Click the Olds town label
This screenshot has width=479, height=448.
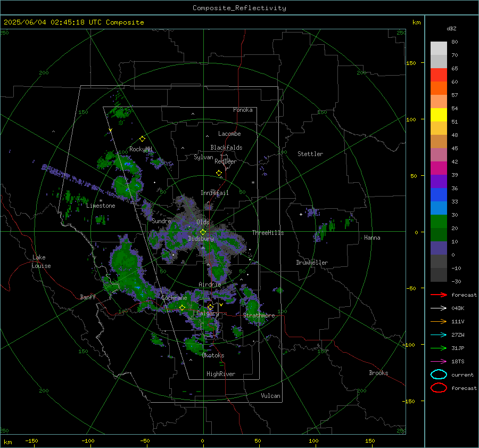(x=203, y=222)
